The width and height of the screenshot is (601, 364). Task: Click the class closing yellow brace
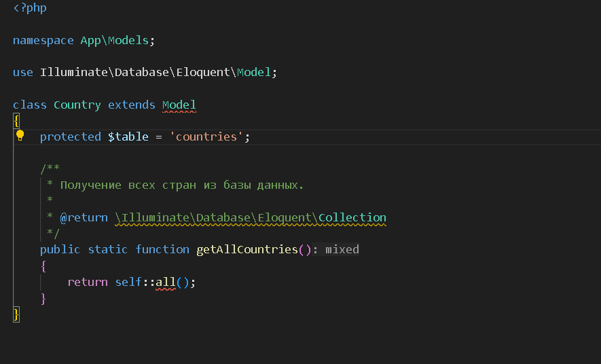(16, 314)
